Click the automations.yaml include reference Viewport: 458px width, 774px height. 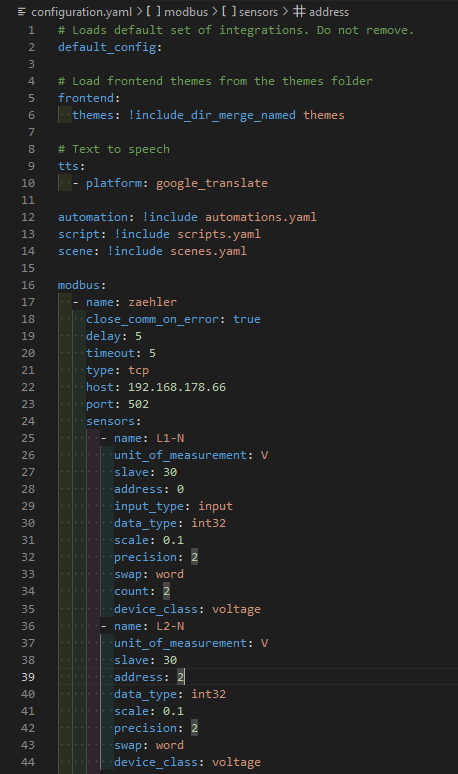261,217
